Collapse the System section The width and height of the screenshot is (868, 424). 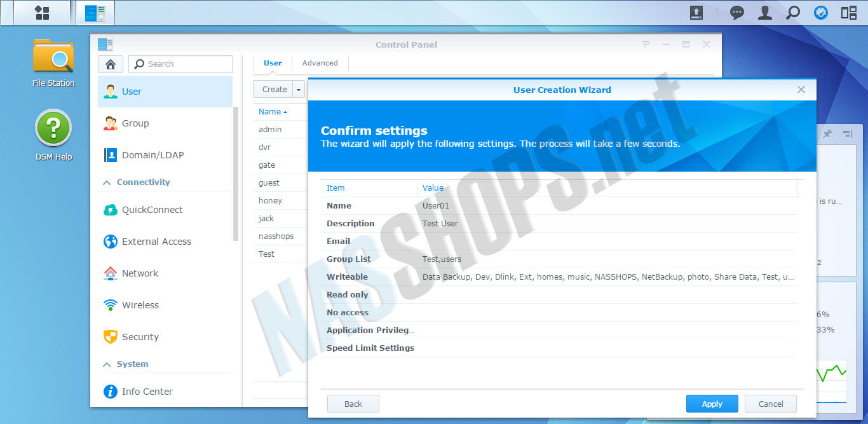click(107, 364)
